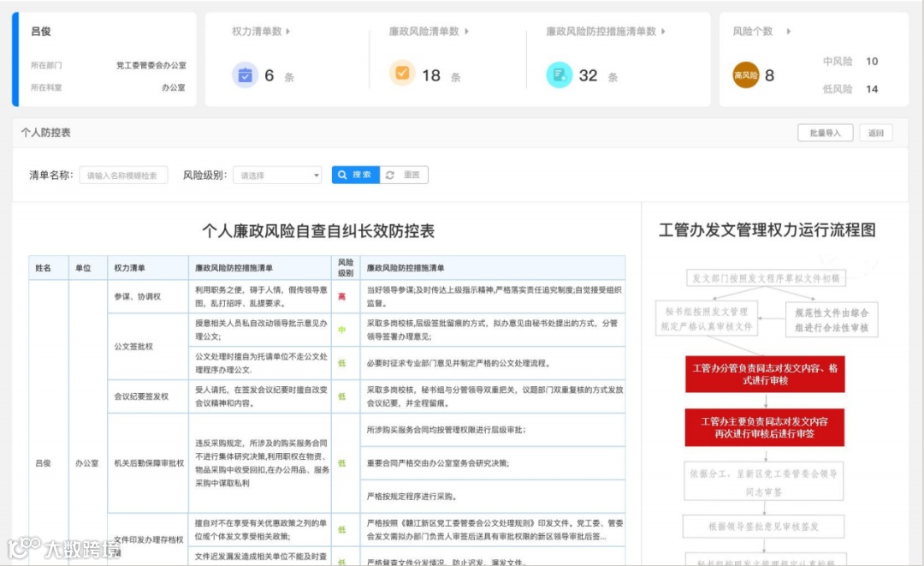Click flow node 根据领导签批意见审核签发
The height and width of the screenshot is (566, 924).
tap(763, 527)
